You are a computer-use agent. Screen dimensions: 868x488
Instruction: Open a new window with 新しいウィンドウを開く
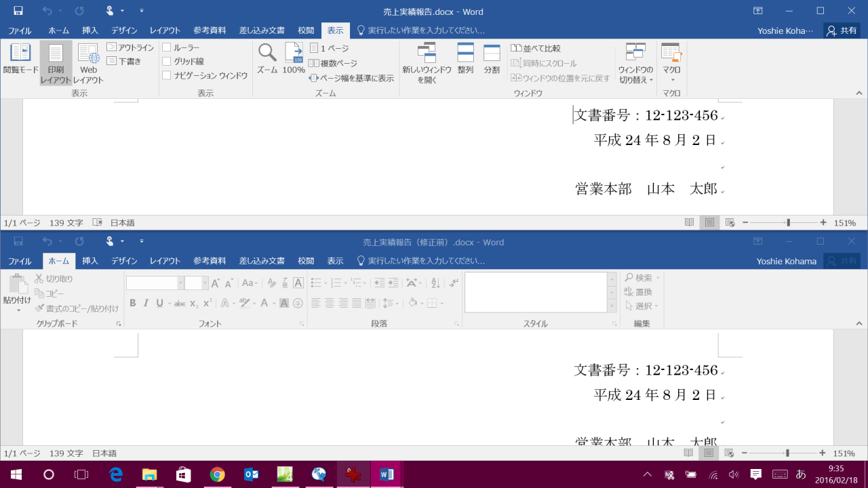(x=427, y=64)
